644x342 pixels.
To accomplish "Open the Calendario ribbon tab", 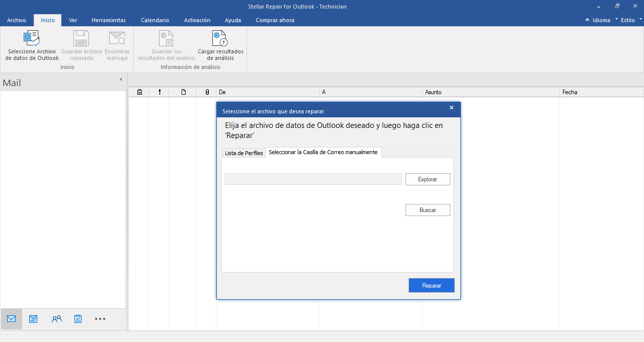I will pos(155,20).
